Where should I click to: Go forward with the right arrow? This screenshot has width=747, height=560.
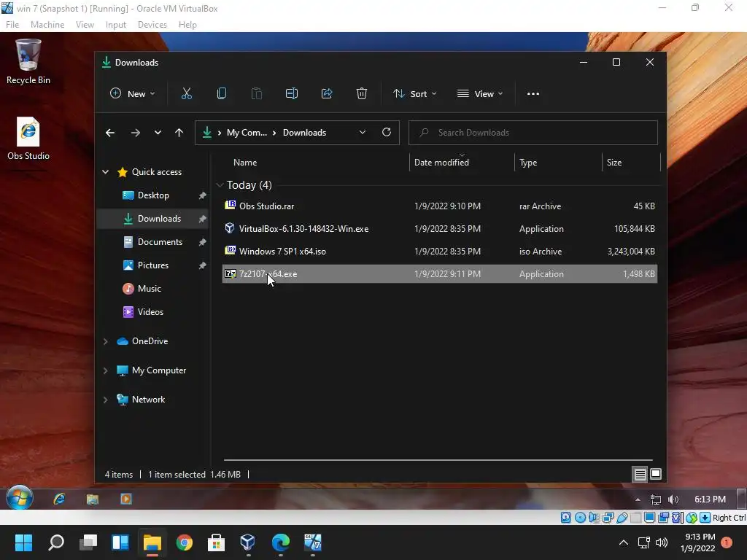tap(135, 133)
